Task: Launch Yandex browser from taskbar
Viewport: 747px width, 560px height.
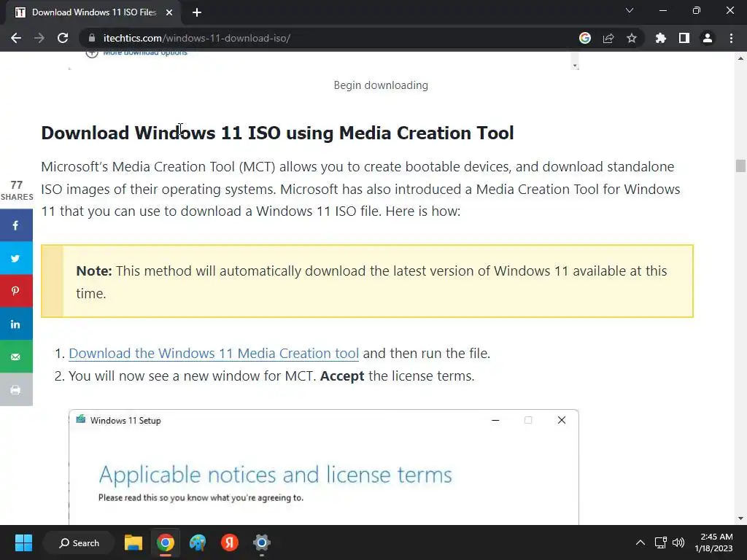Action: [230, 542]
